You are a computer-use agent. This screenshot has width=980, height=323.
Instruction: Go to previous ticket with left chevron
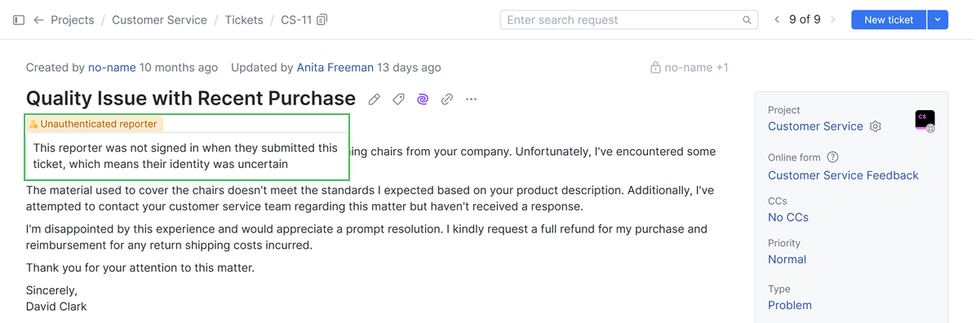coord(777,20)
